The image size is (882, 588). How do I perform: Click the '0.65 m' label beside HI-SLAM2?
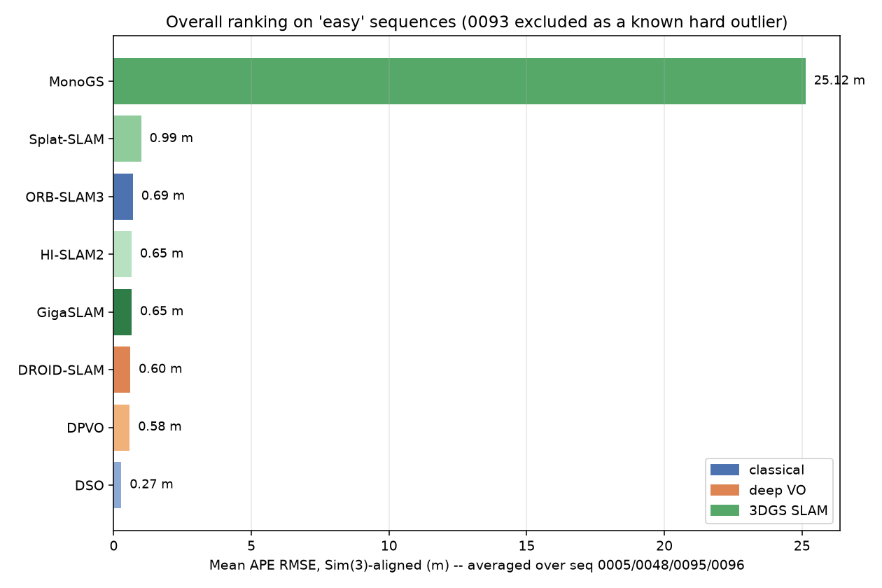tap(162, 254)
